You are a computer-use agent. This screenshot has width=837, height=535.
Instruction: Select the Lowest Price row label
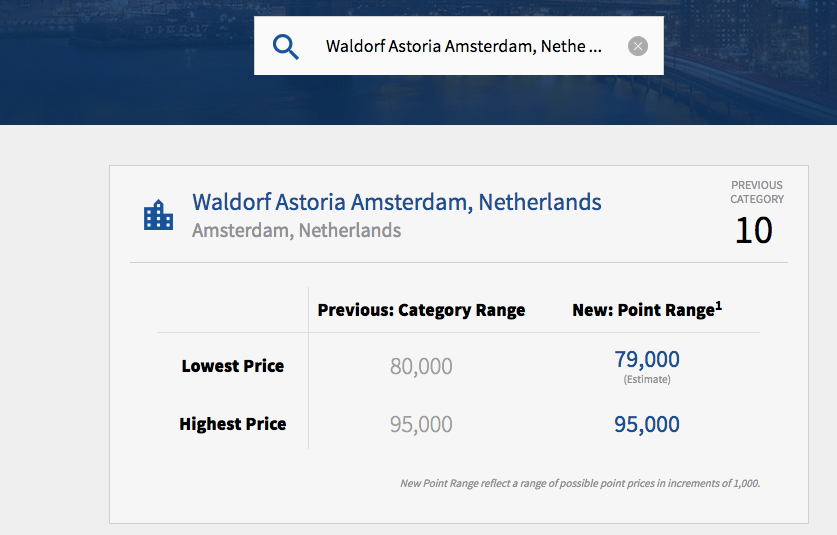coord(232,366)
